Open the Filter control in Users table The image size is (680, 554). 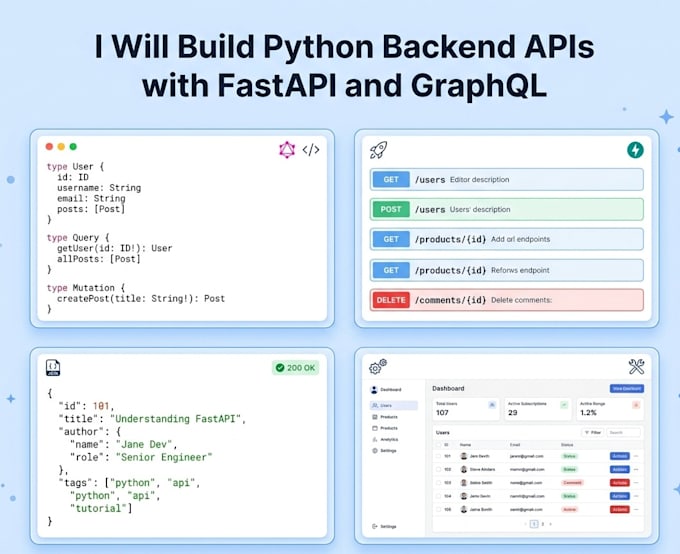tap(593, 433)
